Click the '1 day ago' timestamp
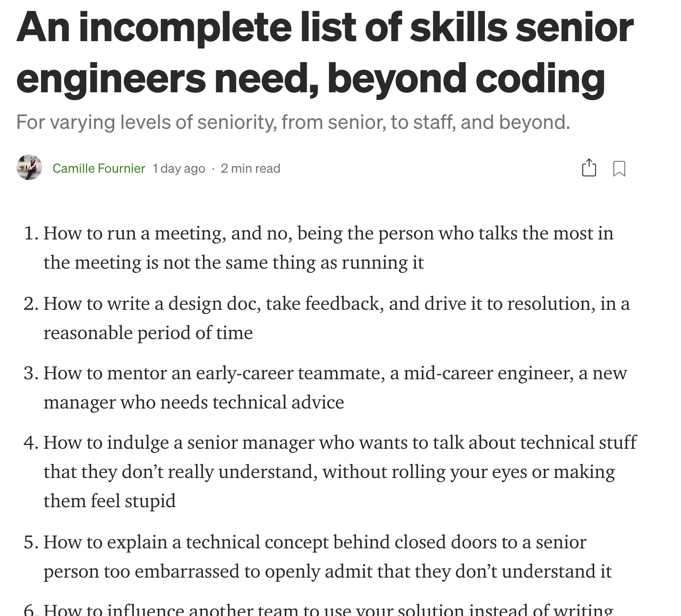This screenshot has width=681, height=616. [x=179, y=168]
